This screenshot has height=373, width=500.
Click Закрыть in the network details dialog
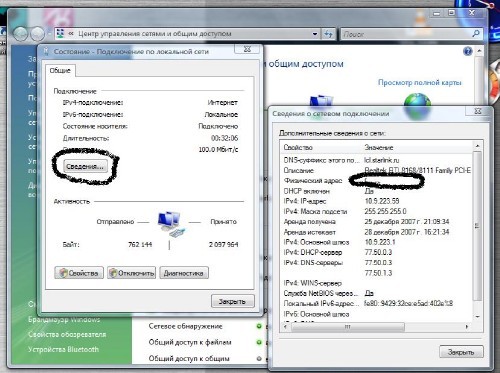click(461, 352)
